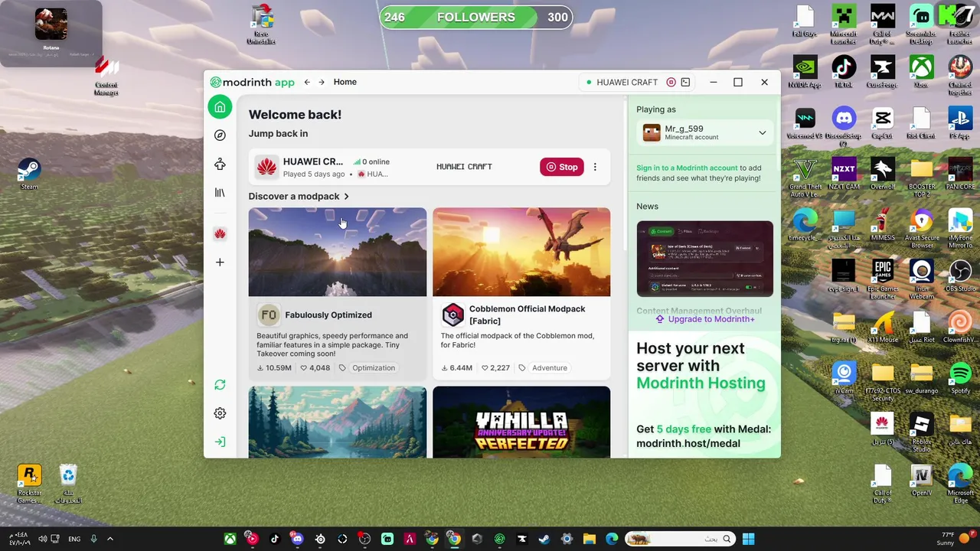Open the Vanilla Perfected modpack banner
This screenshot has width=980, height=551.
point(521,422)
